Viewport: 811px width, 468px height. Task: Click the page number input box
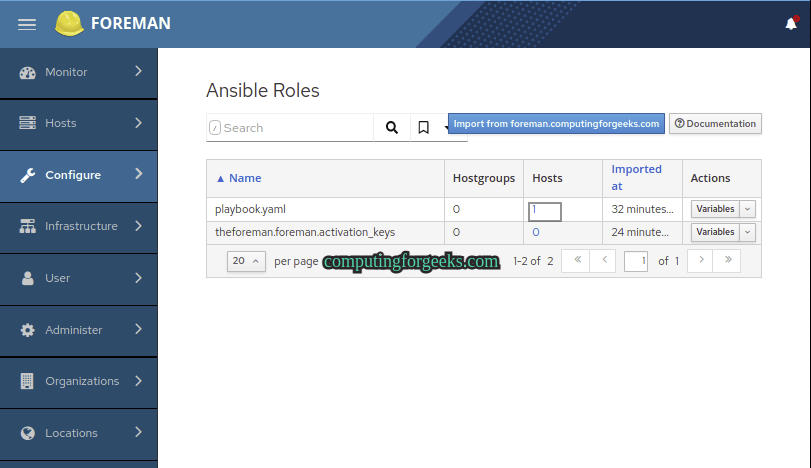point(636,261)
